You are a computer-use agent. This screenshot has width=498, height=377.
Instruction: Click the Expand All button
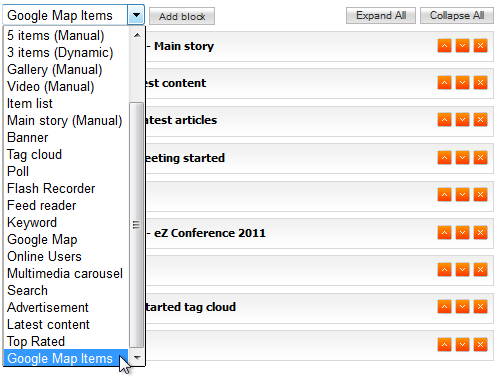(381, 15)
